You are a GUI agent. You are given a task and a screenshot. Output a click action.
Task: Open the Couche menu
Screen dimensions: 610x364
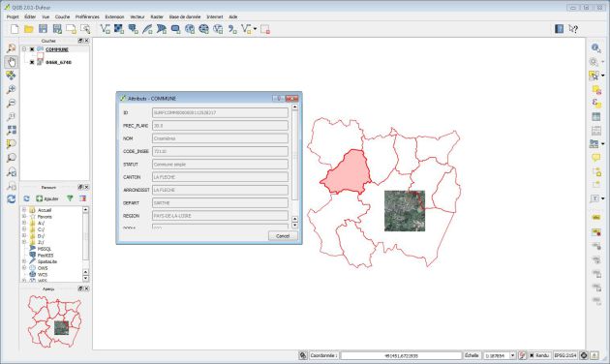[x=62, y=16]
